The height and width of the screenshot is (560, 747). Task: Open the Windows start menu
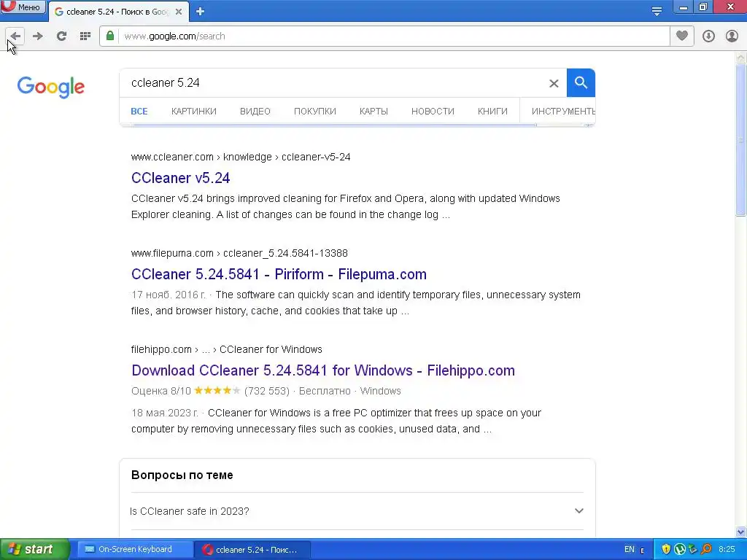35,549
